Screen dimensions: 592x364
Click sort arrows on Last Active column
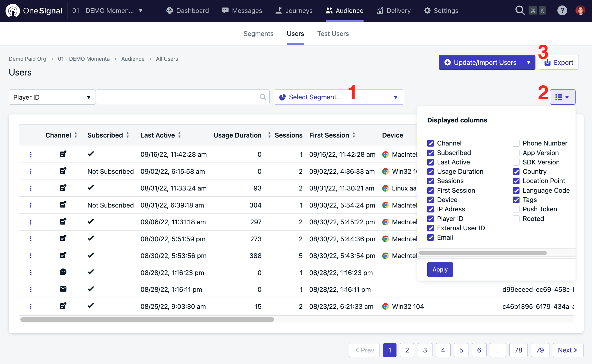click(179, 135)
